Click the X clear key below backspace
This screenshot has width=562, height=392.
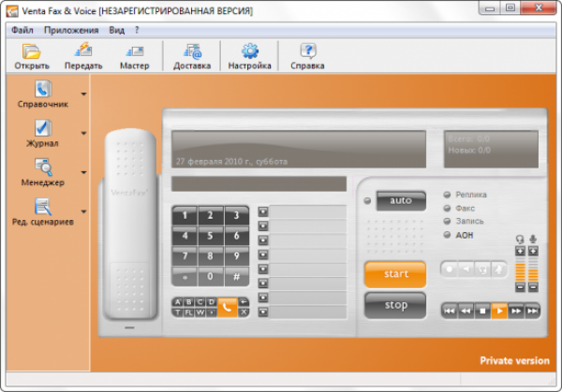244,312
